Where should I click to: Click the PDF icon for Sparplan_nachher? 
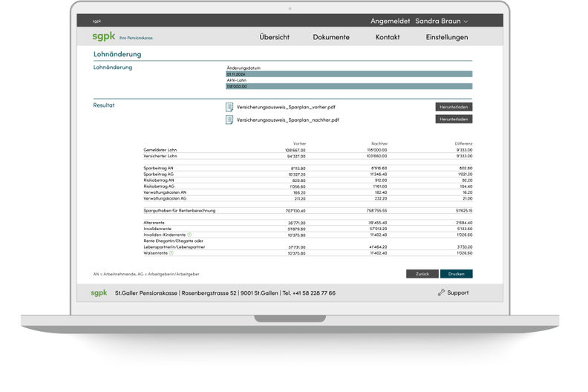tap(229, 120)
